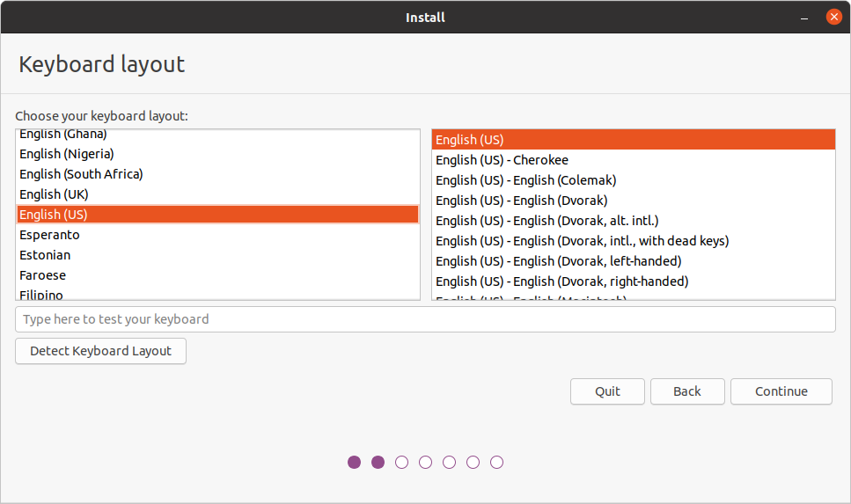Click Detect Keyboard Layout button
The height and width of the screenshot is (504, 851).
pos(100,351)
